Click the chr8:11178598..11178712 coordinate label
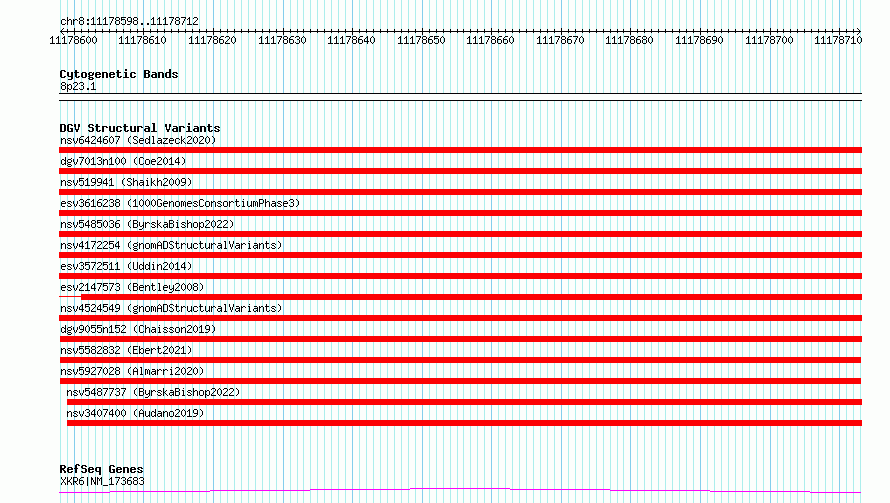 tap(129, 21)
